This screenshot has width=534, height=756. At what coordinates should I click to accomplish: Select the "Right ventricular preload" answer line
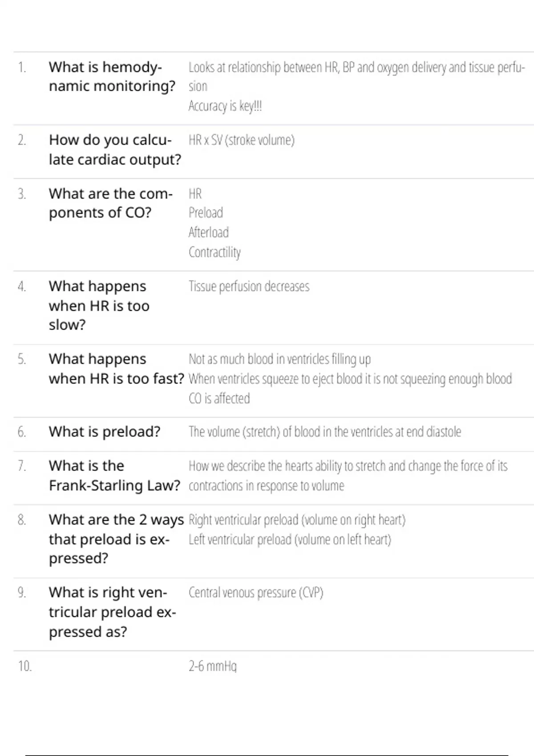tap(297, 520)
